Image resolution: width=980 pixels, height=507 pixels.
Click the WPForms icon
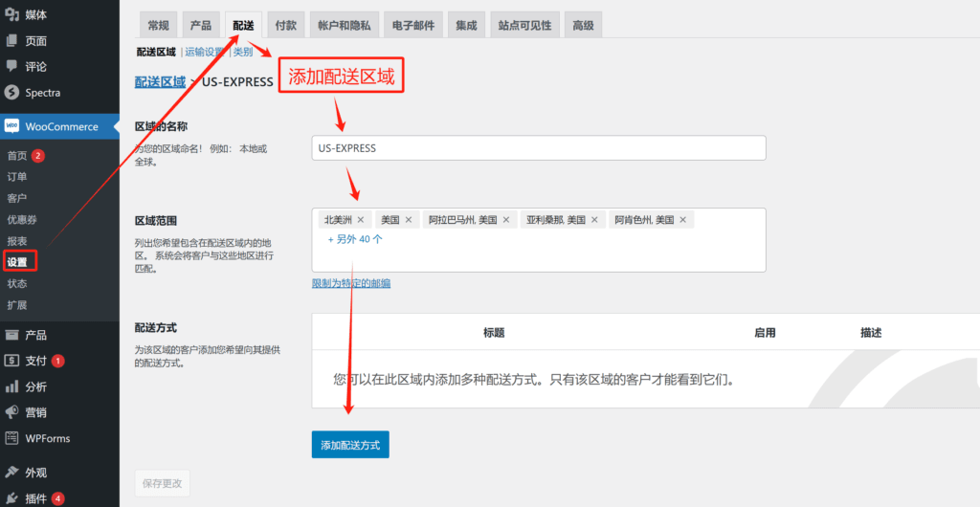coord(11,438)
